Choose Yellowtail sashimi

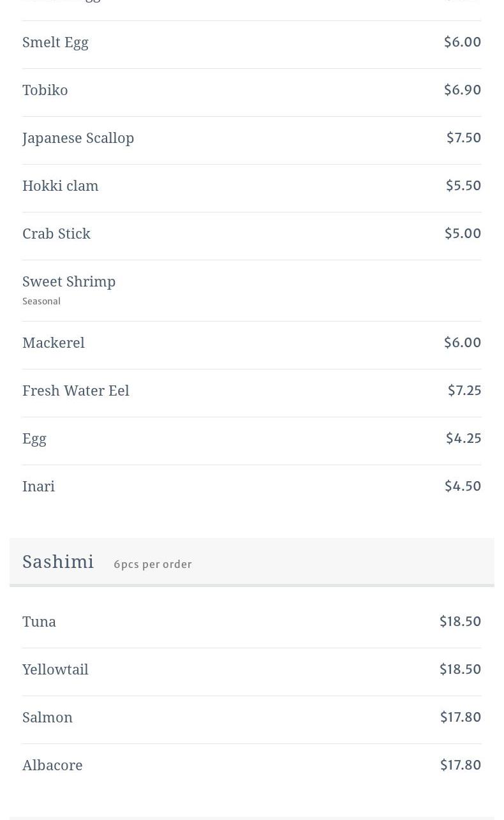coord(56,669)
